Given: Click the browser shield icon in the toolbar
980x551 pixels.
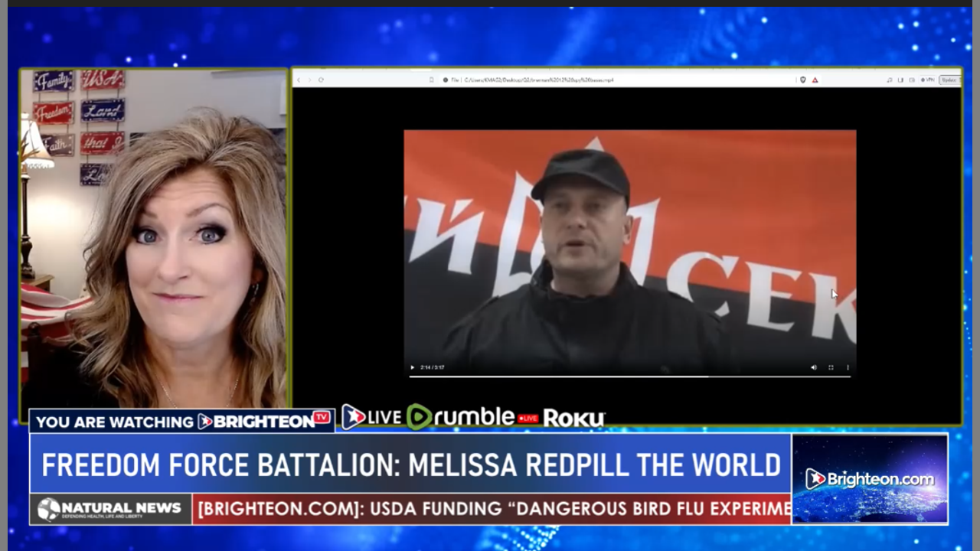Looking at the screenshot, I should click(805, 80).
